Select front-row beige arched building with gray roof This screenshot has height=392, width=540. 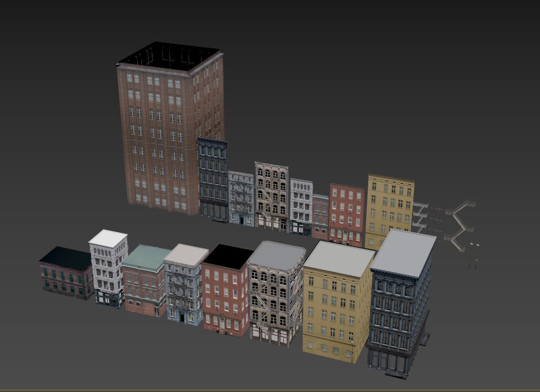276,293
